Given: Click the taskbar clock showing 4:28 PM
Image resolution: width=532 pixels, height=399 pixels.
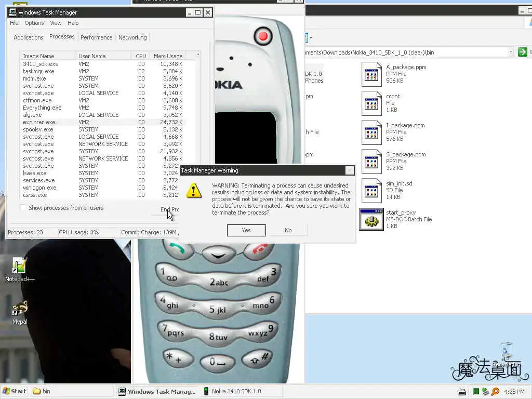Looking at the screenshot, I should tap(514, 392).
